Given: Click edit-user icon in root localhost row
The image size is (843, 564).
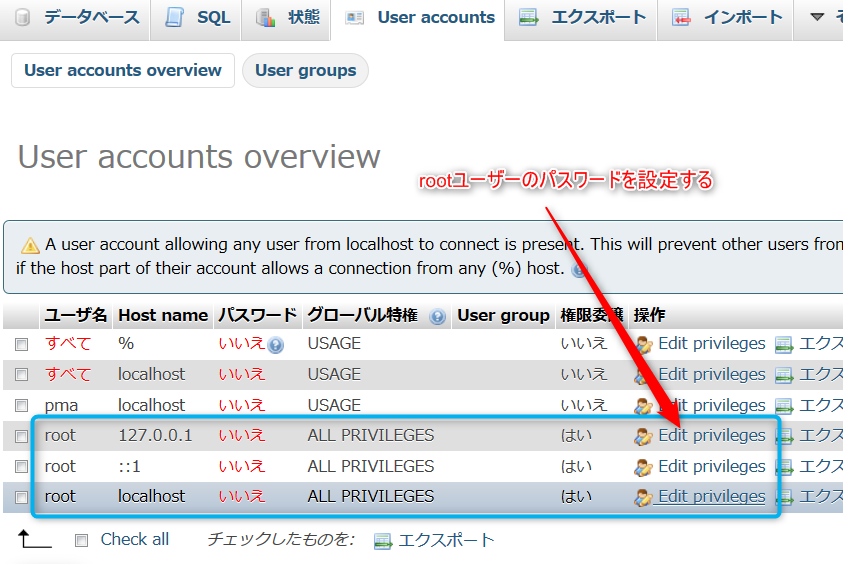Looking at the screenshot, I should point(644,498).
